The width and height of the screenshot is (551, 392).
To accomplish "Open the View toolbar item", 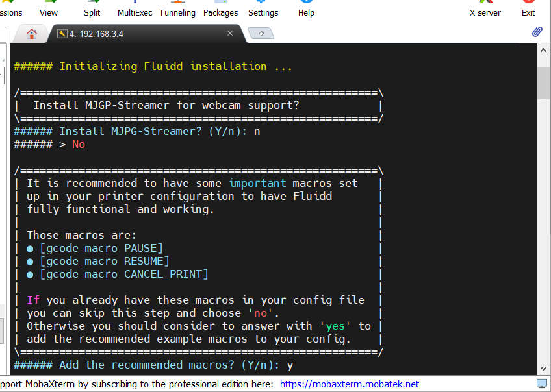I will 49,9.
